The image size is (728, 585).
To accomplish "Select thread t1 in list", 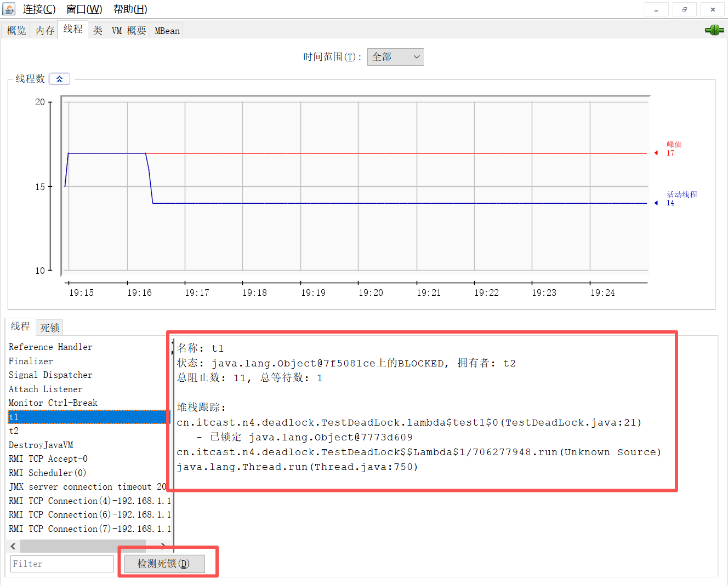I will point(89,417).
